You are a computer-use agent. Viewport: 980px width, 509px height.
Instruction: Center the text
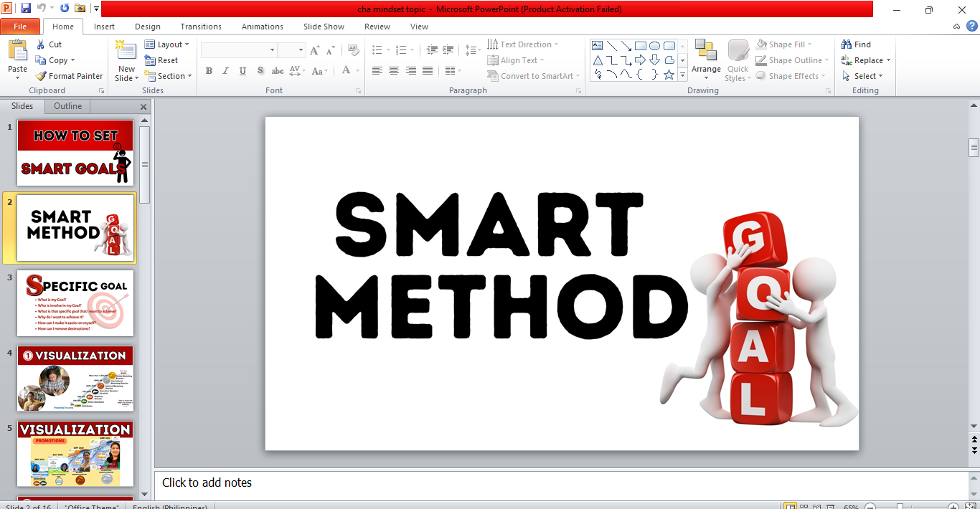point(394,70)
